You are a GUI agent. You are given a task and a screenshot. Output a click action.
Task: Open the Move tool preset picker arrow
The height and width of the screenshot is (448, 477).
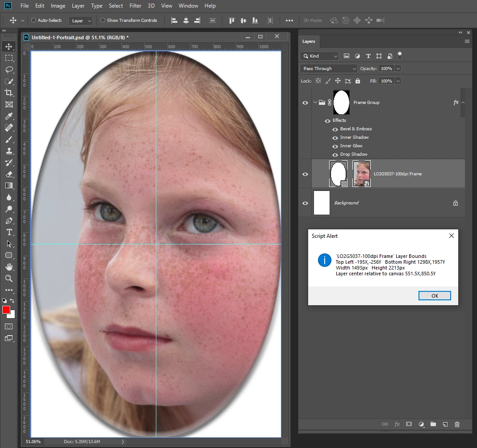(x=22, y=21)
